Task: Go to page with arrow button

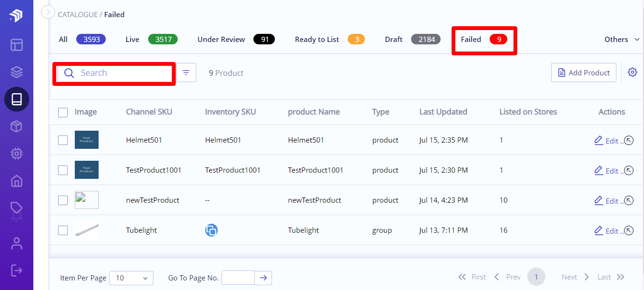Action: (263, 278)
